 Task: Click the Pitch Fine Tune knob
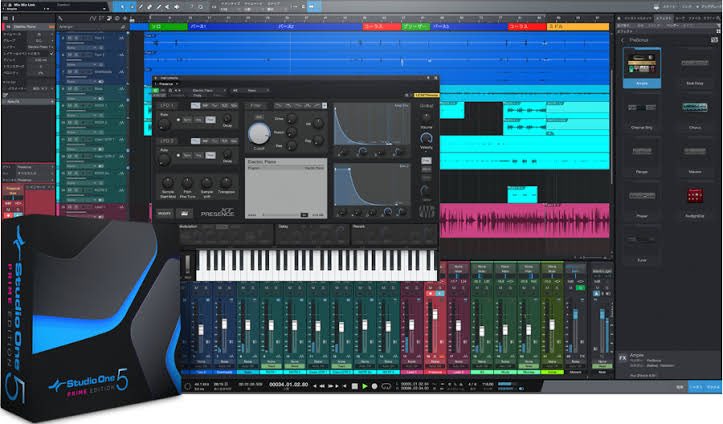pos(187,183)
